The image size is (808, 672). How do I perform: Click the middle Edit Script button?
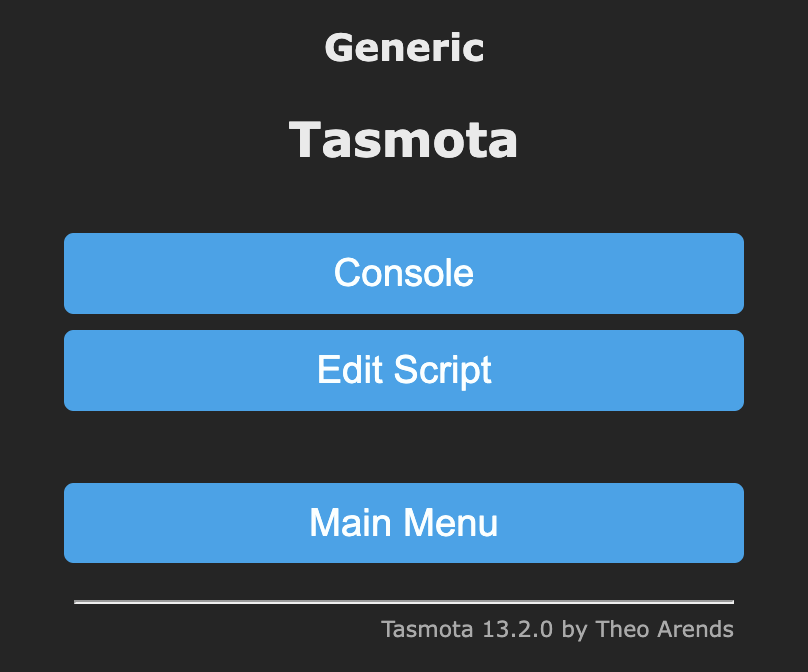click(404, 370)
